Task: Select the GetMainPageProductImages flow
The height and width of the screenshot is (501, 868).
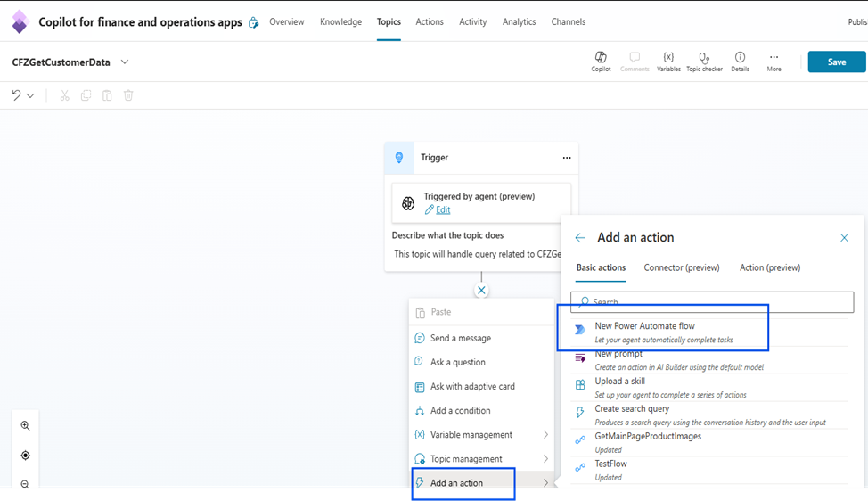Action: (x=709, y=442)
